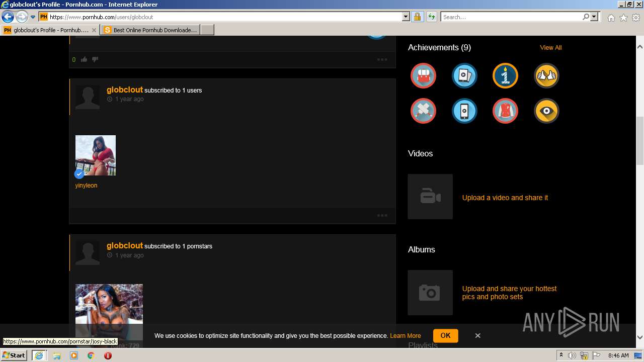Click the thumbs down icon on top post
This screenshot has height=362, width=644.
[95, 59]
